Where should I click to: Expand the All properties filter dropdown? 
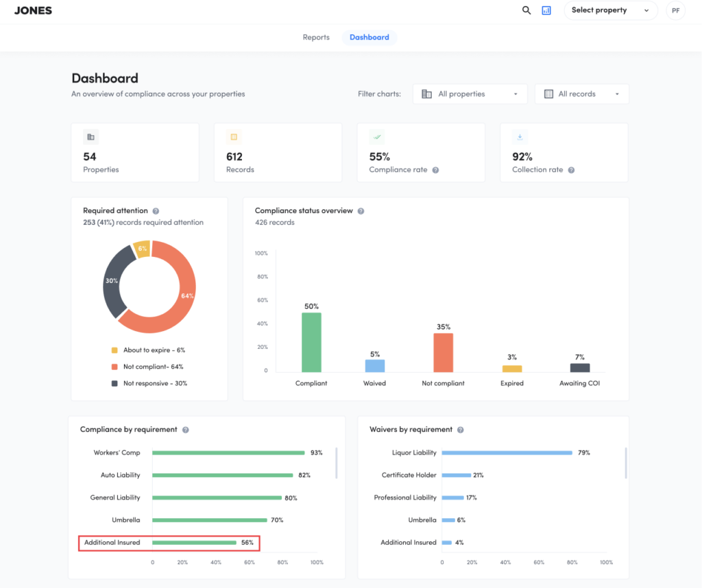pyautogui.click(x=470, y=94)
